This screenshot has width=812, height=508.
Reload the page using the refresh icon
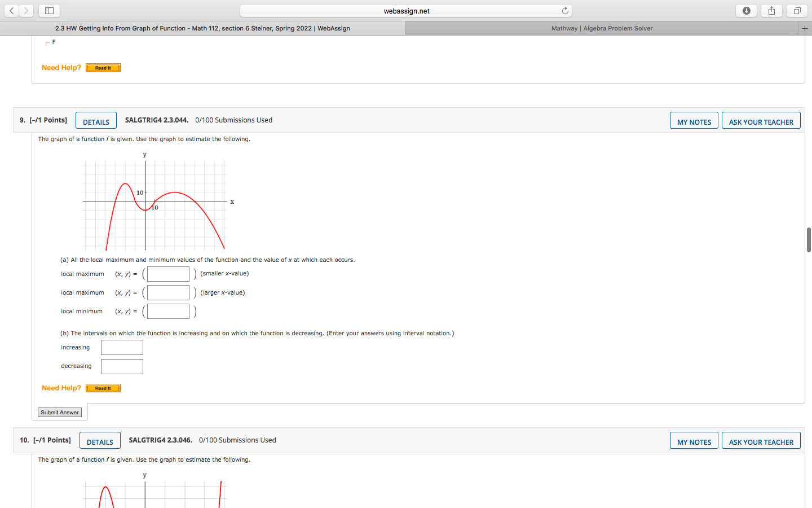[x=564, y=10]
